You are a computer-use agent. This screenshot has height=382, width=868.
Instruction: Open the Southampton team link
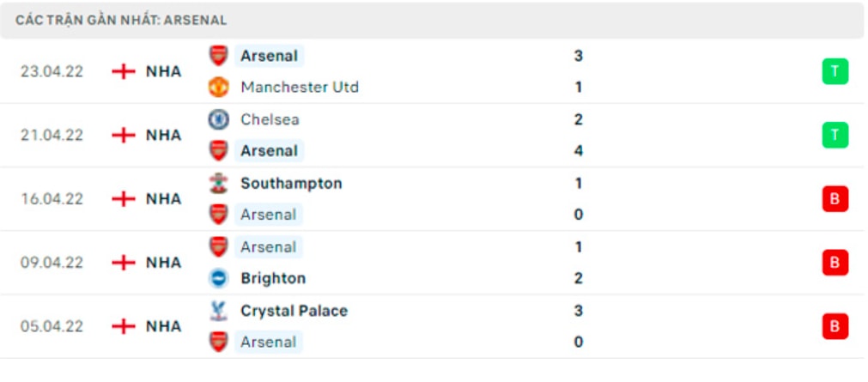tap(291, 183)
